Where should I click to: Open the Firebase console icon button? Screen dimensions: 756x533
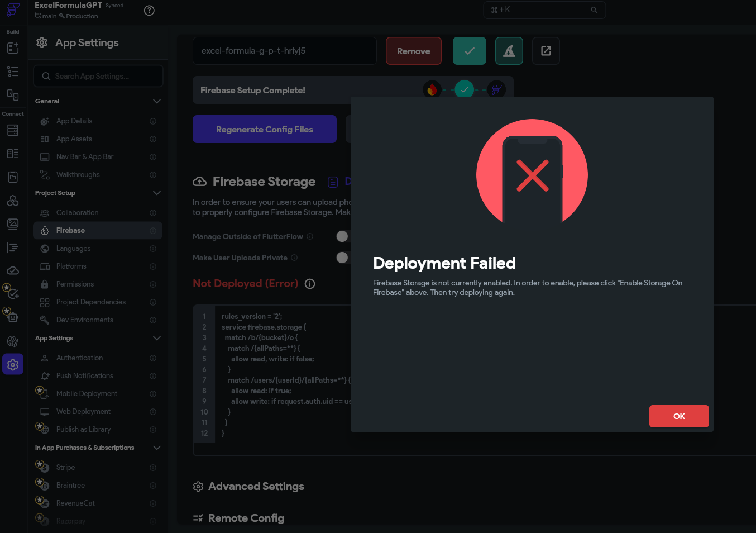click(x=509, y=51)
